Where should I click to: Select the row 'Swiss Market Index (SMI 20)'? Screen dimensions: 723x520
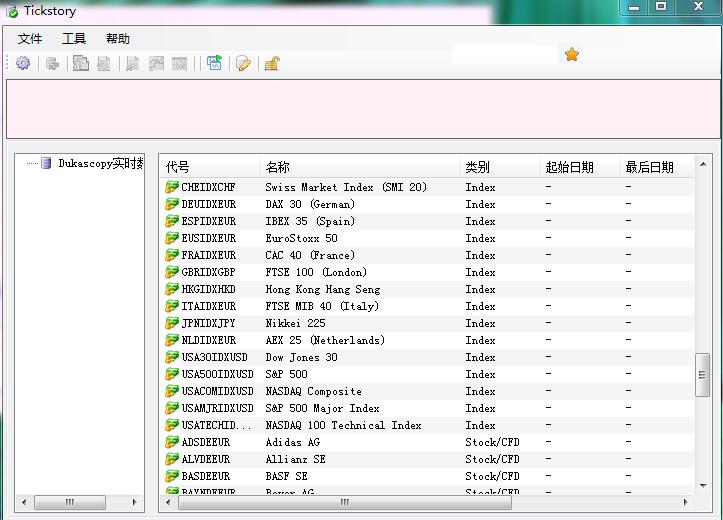pos(427,187)
